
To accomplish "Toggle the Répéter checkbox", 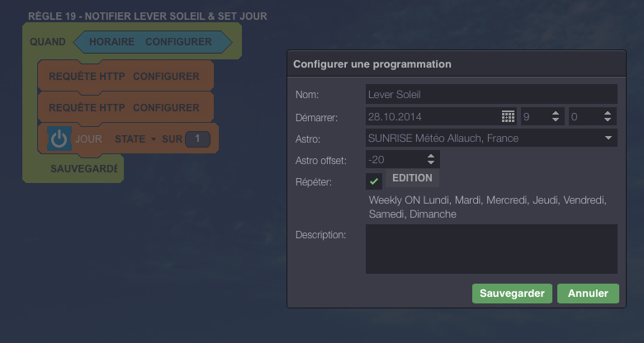I will 374,181.
